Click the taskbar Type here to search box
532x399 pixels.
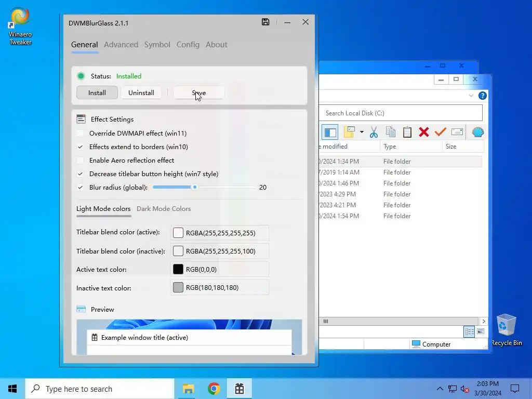tap(100, 389)
